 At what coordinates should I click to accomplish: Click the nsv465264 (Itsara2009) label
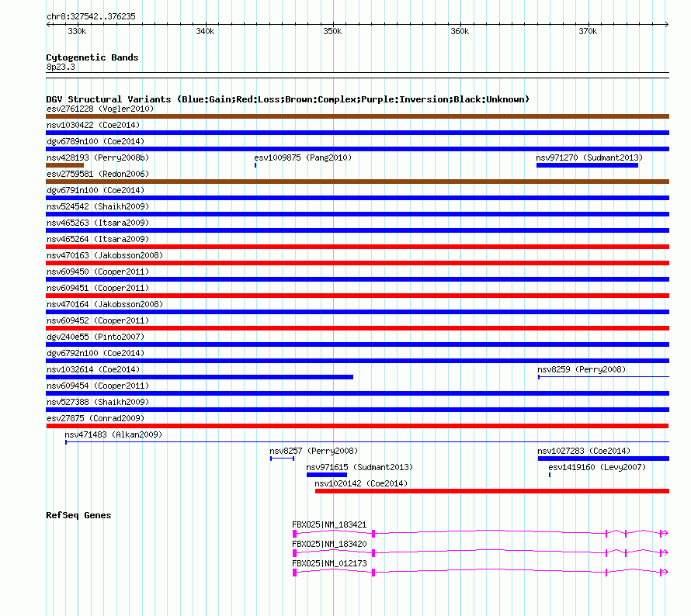pos(98,239)
